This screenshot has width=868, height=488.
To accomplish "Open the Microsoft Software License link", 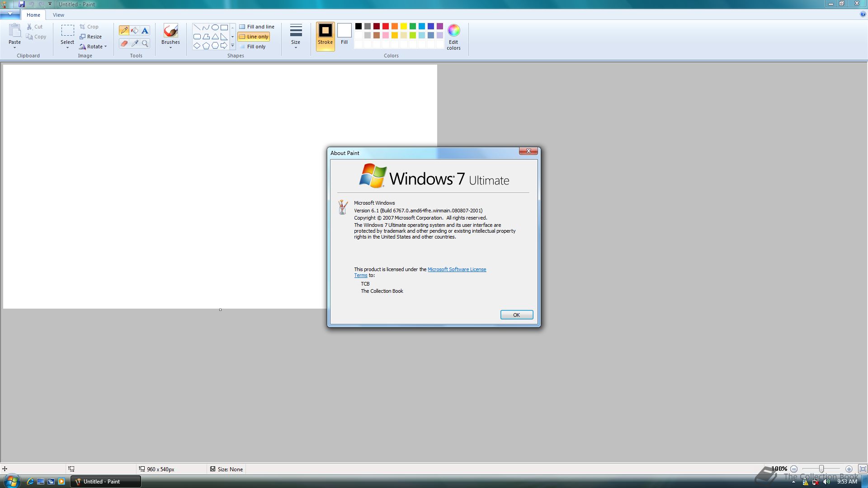I will pyautogui.click(x=457, y=269).
